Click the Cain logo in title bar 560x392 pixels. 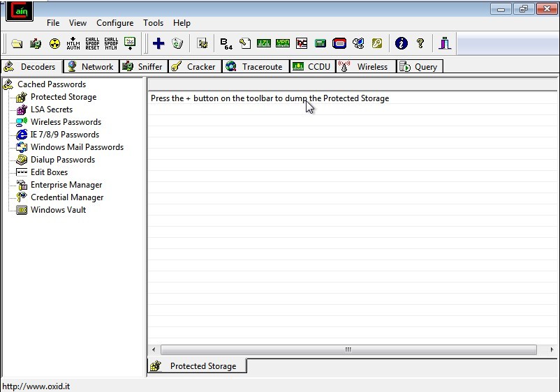(20, 11)
